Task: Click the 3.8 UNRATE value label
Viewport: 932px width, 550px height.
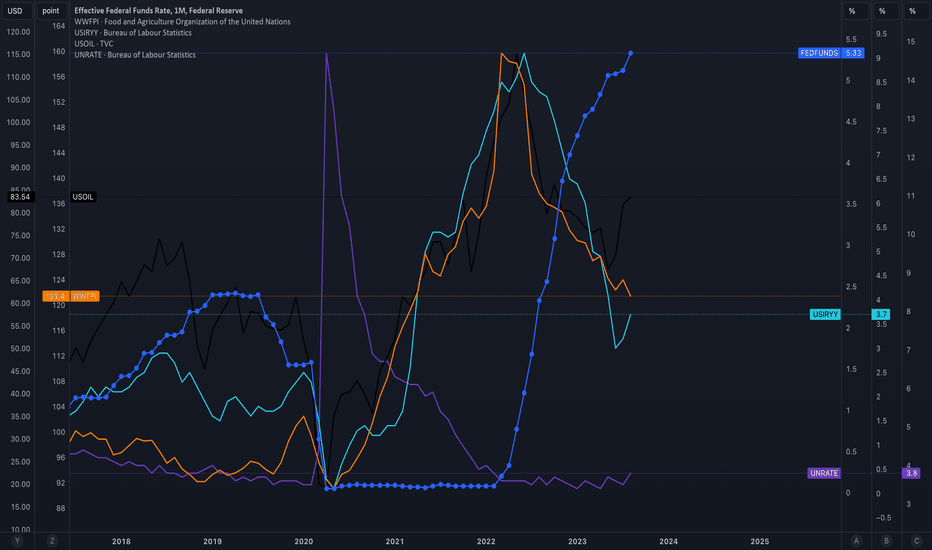Action: pyautogui.click(x=911, y=473)
